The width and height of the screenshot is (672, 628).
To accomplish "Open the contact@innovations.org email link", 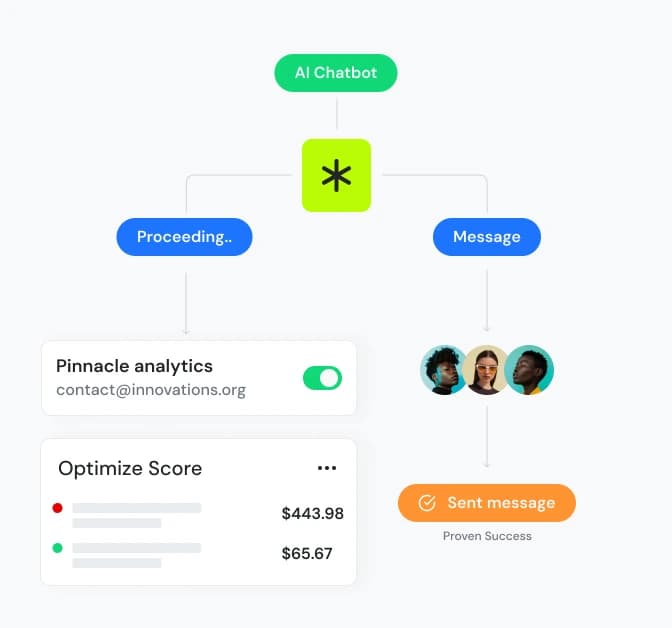I will click(151, 390).
